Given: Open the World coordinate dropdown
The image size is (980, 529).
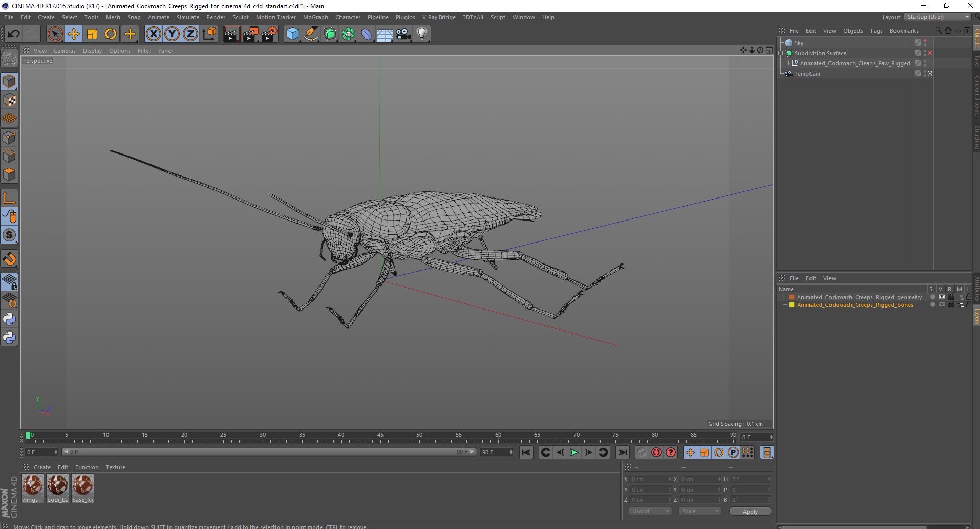Looking at the screenshot, I should [650, 511].
